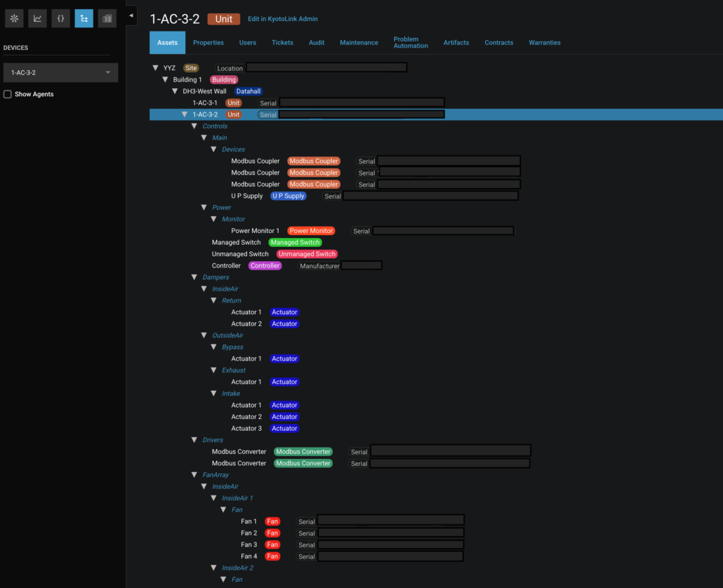The width and height of the screenshot is (723, 588).
Task: Enable the Show Agents checkbox
Action: pyautogui.click(x=8, y=94)
